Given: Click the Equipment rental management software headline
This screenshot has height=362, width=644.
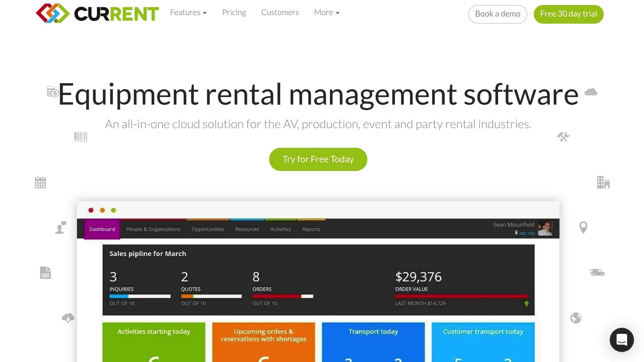Looking at the screenshot, I should click(318, 94).
